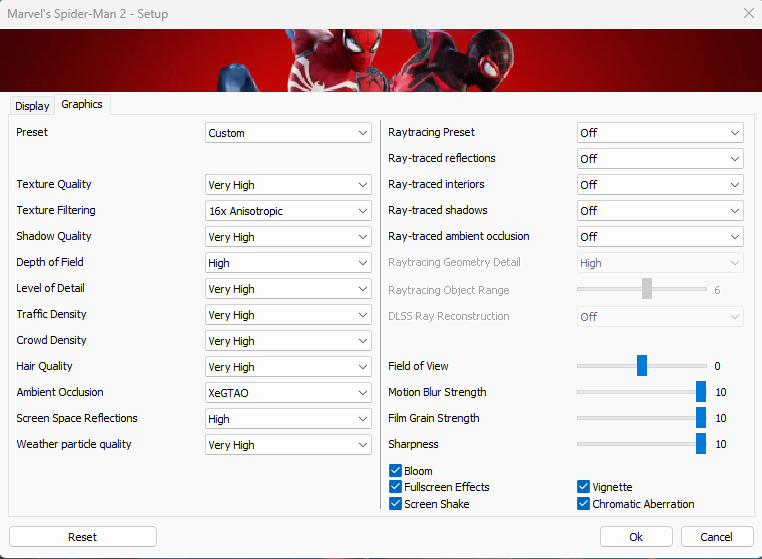Expand the Level of Detail dropdown
This screenshot has width=762, height=559.
click(x=288, y=289)
